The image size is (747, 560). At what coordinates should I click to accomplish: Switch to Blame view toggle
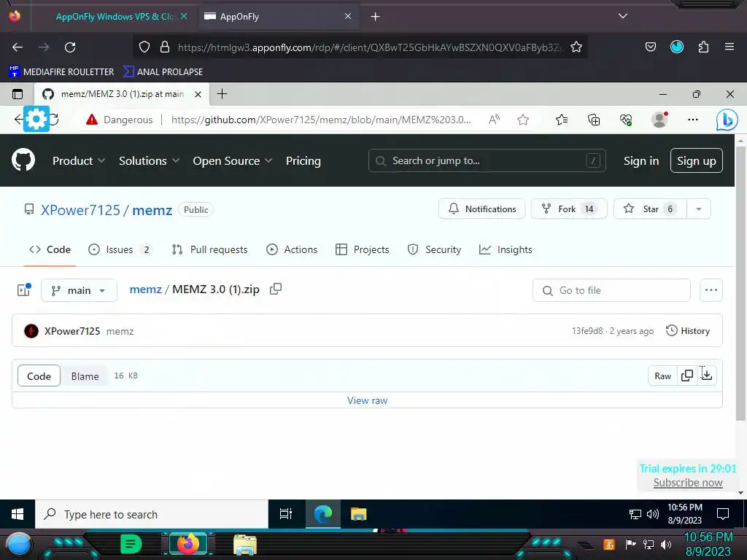[x=85, y=376]
